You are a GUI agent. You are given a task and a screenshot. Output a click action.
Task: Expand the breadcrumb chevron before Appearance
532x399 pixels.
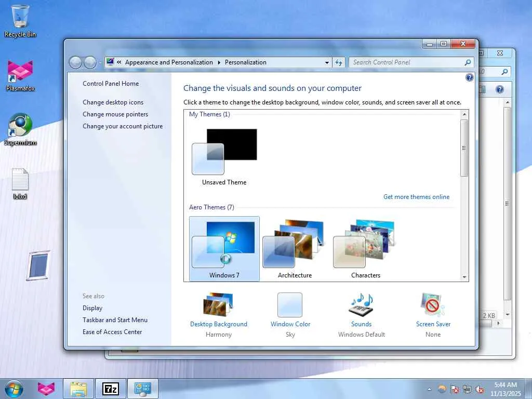pyautogui.click(x=119, y=62)
